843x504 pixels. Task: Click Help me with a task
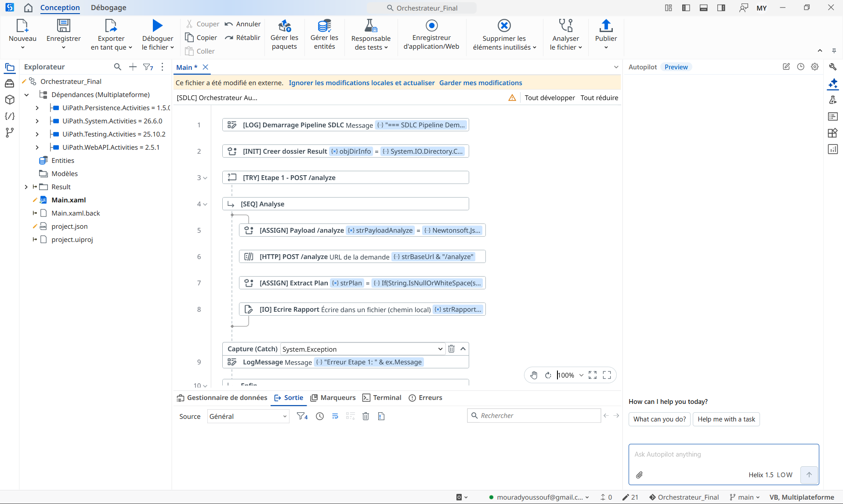click(726, 419)
